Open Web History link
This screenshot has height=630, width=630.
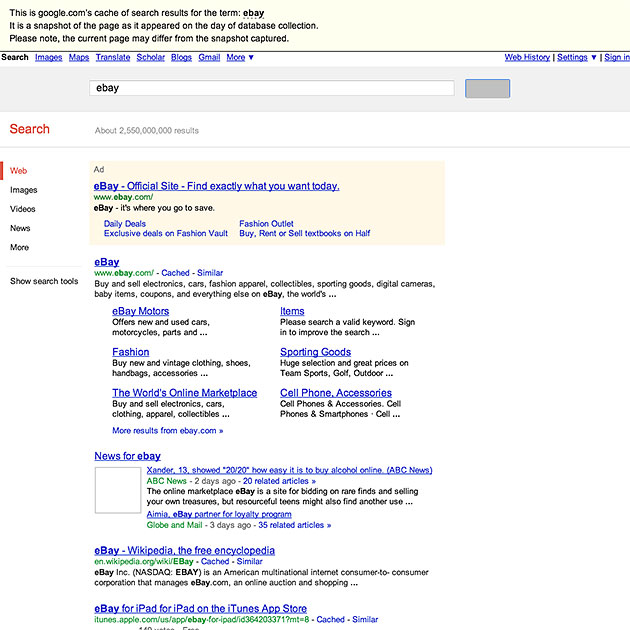527,57
